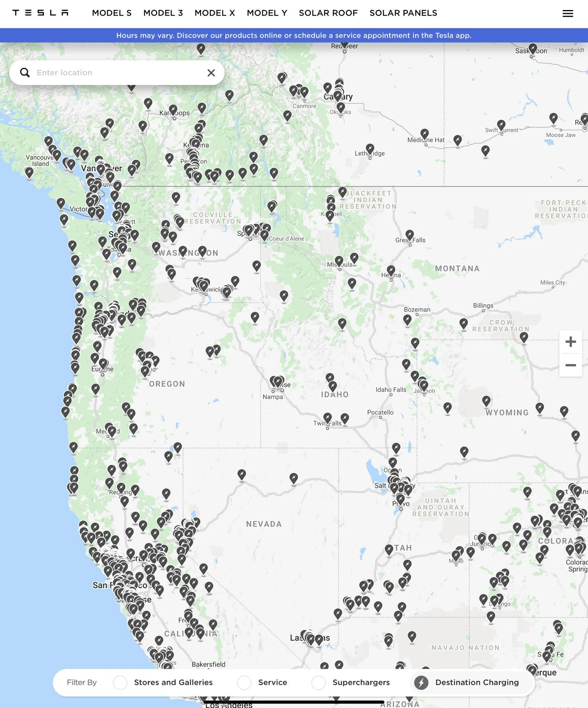This screenshot has height=708, width=588.
Task: Open the Model 3 page
Action: point(163,13)
